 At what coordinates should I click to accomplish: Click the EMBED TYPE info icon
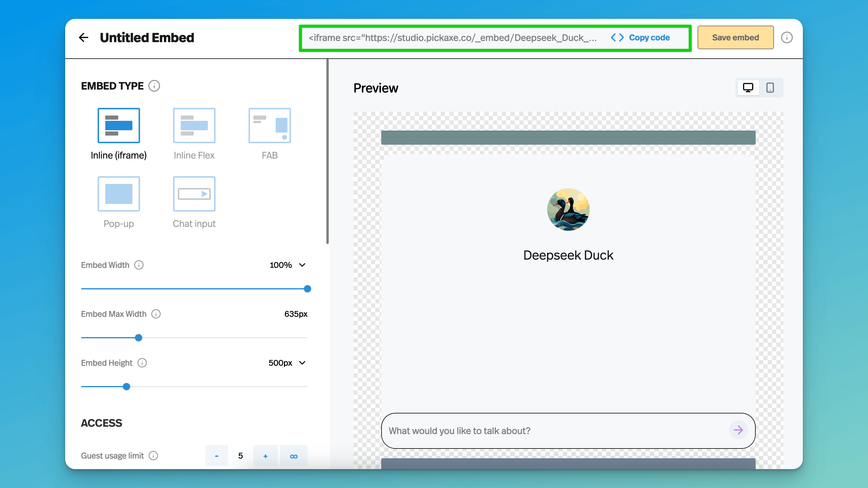pyautogui.click(x=154, y=86)
